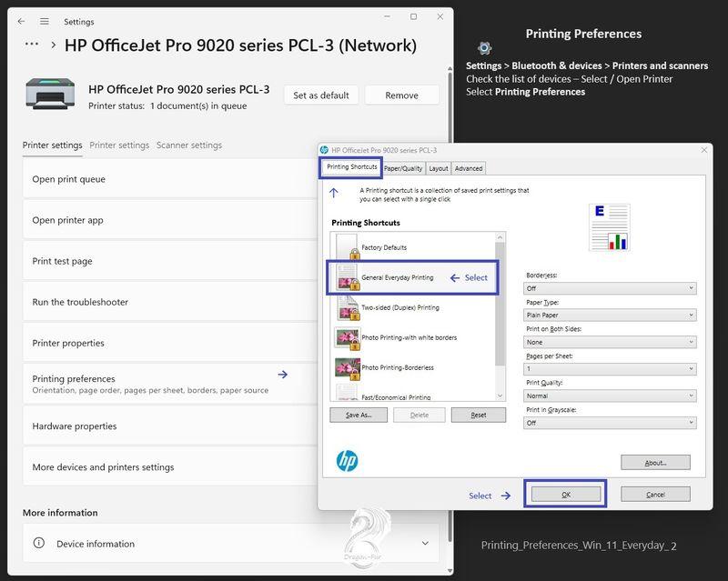Select 'Two-sided (Duplex) Printing' text

pyautogui.click(x=400, y=307)
